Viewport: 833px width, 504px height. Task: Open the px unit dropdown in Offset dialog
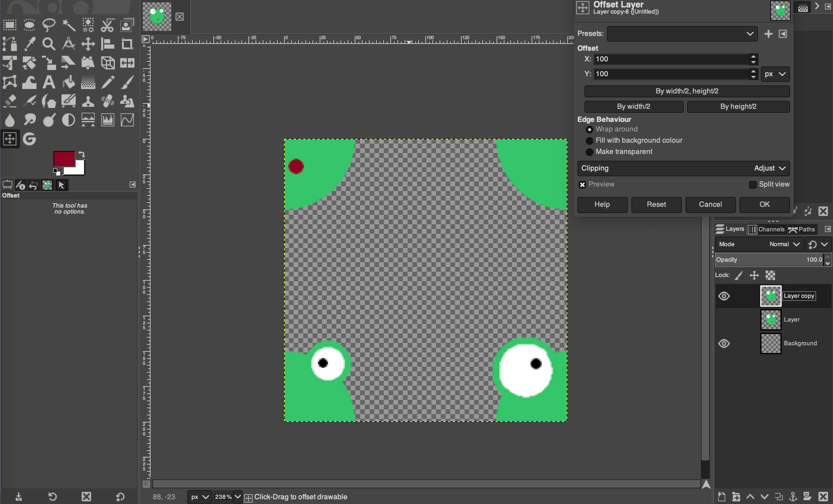[x=775, y=74]
